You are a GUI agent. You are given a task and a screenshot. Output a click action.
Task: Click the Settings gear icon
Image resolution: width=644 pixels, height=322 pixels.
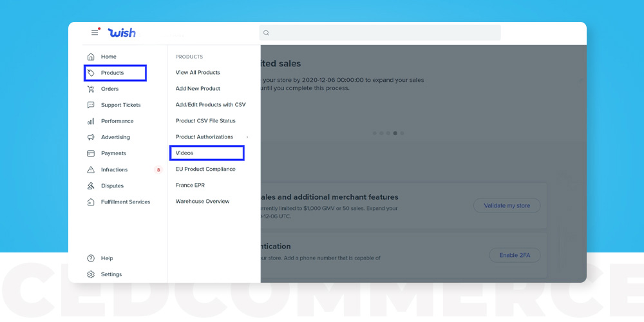click(x=91, y=274)
